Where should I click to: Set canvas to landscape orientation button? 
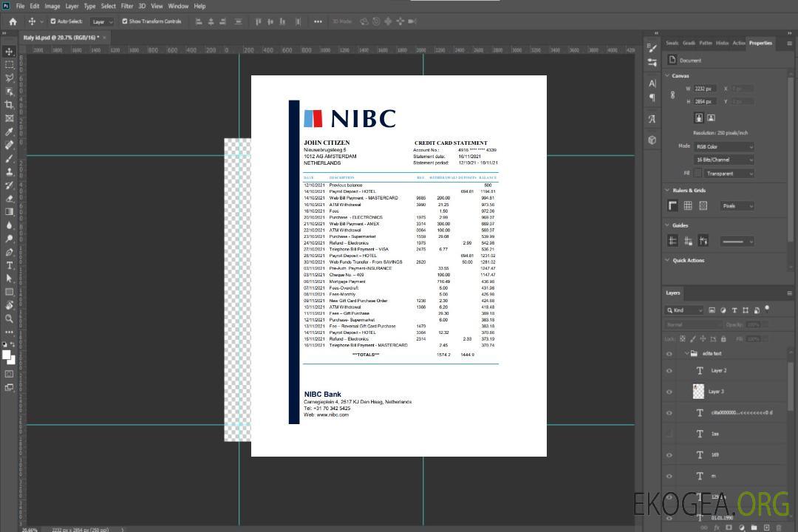point(711,118)
